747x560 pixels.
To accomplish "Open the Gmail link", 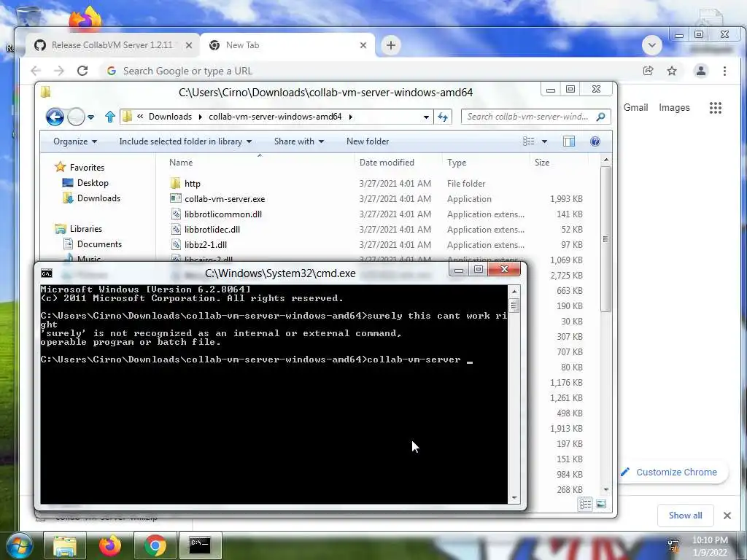I will pos(635,108).
